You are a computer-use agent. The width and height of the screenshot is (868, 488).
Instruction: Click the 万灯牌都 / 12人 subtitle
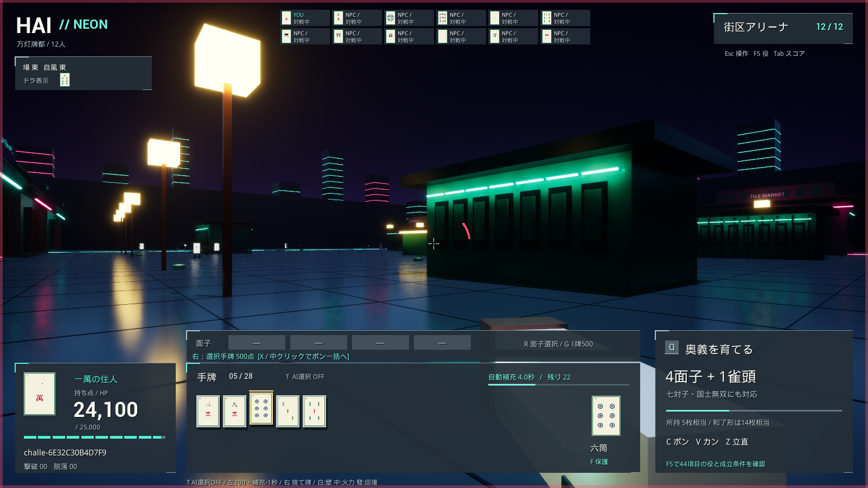click(x=41, y=44)
